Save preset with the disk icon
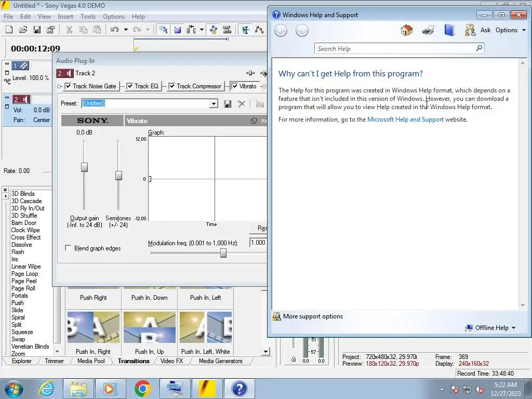The height and width of the screenshot is (399, 532). coord(228,103)
